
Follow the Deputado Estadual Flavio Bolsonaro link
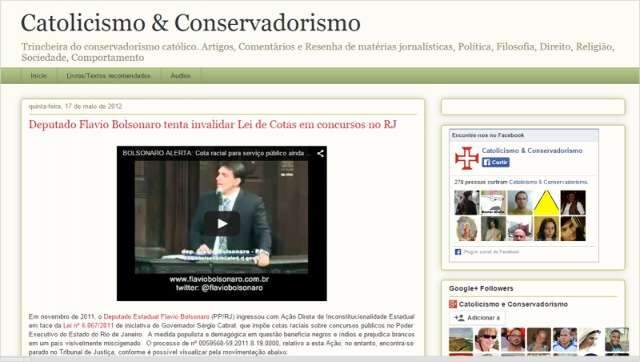(156, 317)
